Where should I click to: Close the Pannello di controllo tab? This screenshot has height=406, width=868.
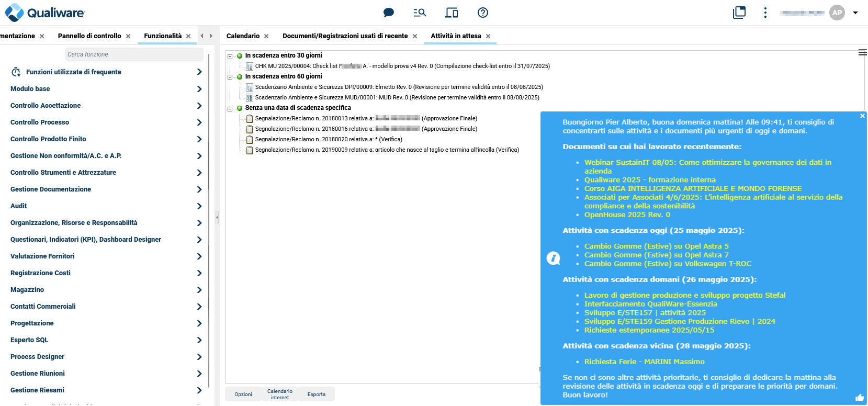click(128, 36)
